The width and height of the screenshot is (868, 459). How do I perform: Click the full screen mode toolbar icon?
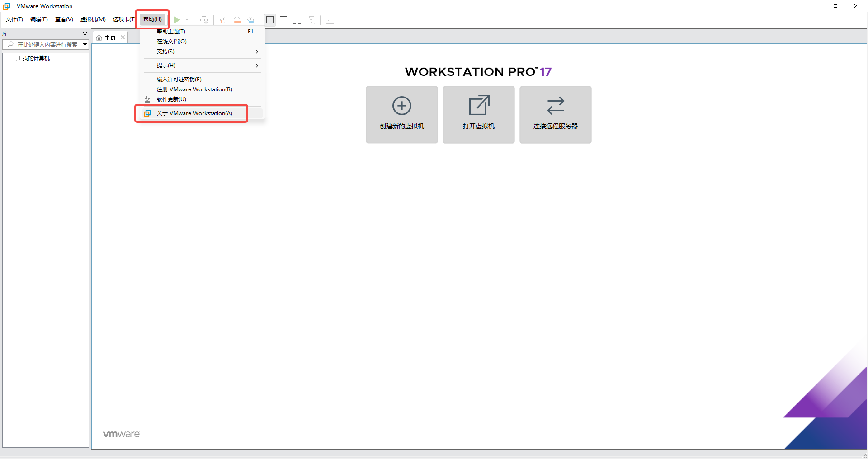click(x=297, y=20)
